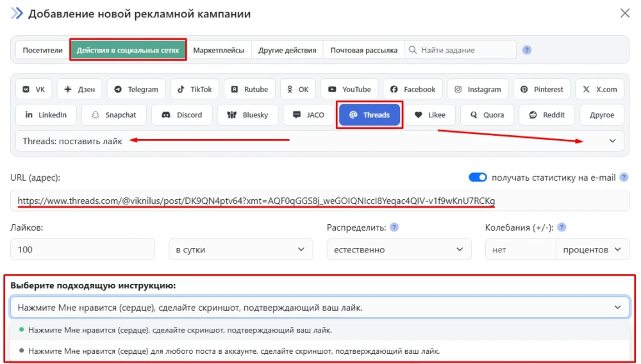Choose the TikTok network button

(x=195, y=90)
